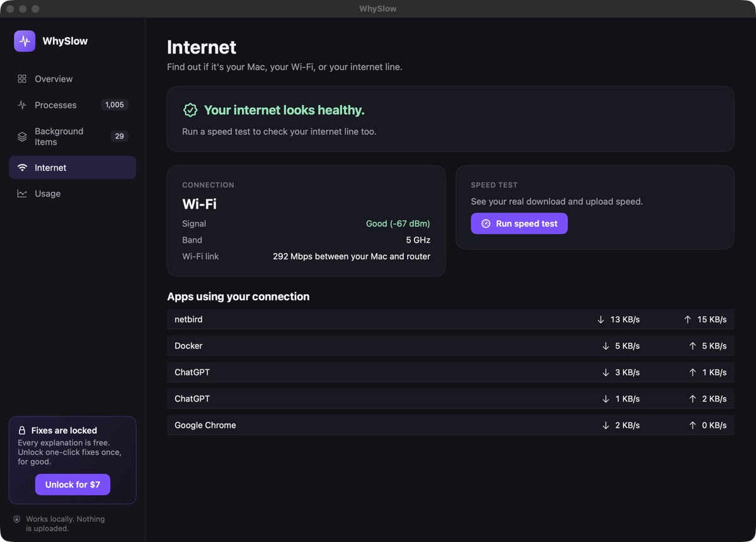Select the Internet sidebar item
Viewport: 756px width, 542px height.
(x=72, y=168)
